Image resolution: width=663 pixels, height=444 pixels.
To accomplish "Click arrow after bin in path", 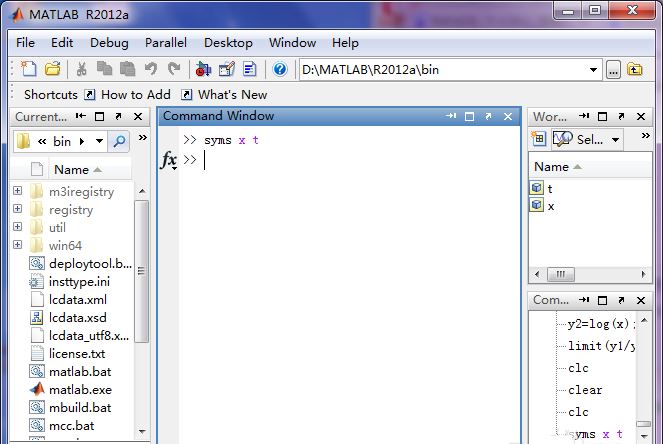I will (82, 142).
